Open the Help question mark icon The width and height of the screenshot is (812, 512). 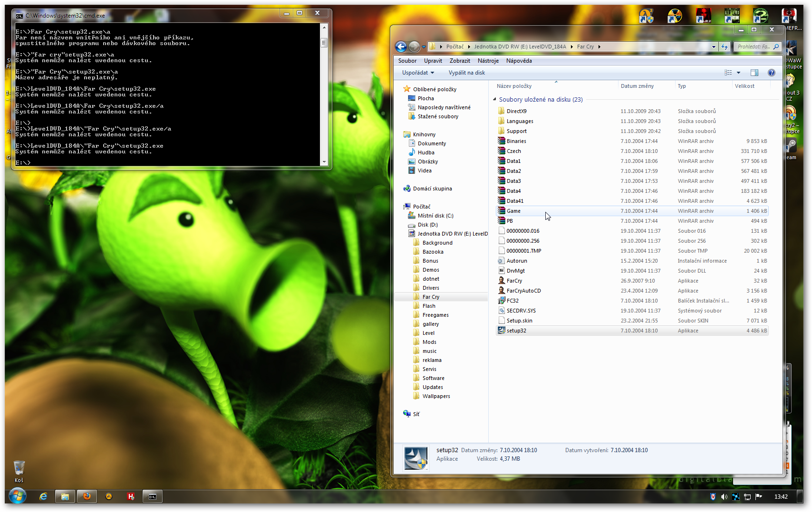point(771,73)
